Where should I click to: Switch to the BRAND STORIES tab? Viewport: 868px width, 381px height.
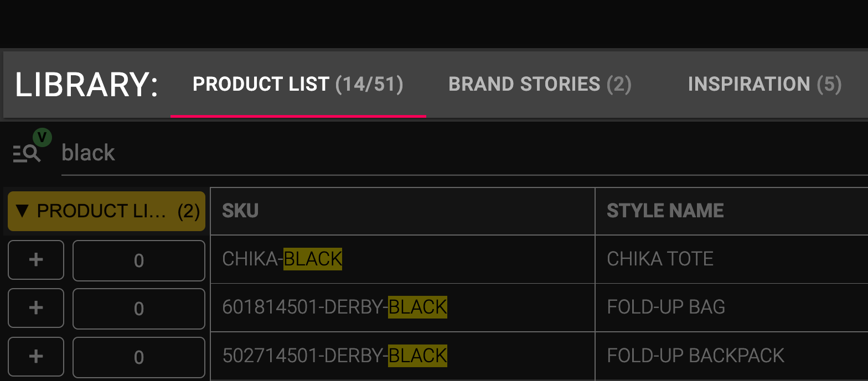click(540, 84)
